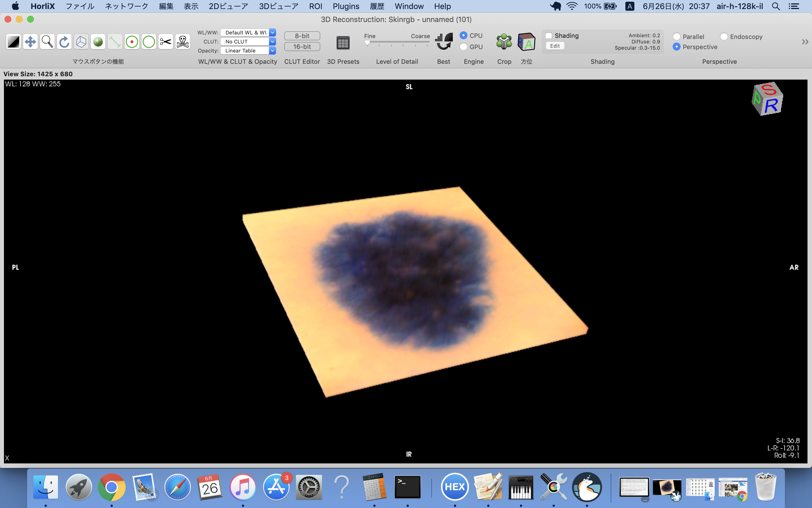
Task: Open the input source A menu
Action: (630, 6)
